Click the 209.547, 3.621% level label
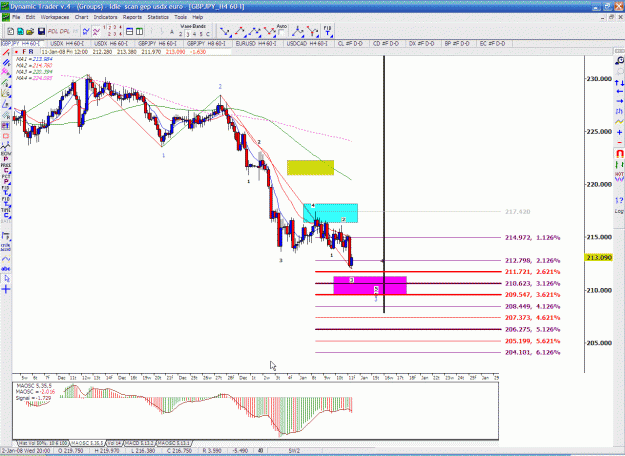 pos(533,295)
